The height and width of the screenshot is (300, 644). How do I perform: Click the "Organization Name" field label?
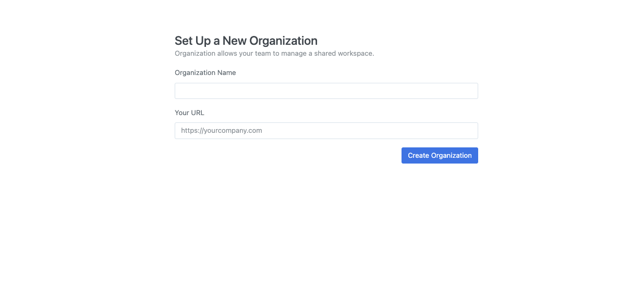[x=205, y=73]
